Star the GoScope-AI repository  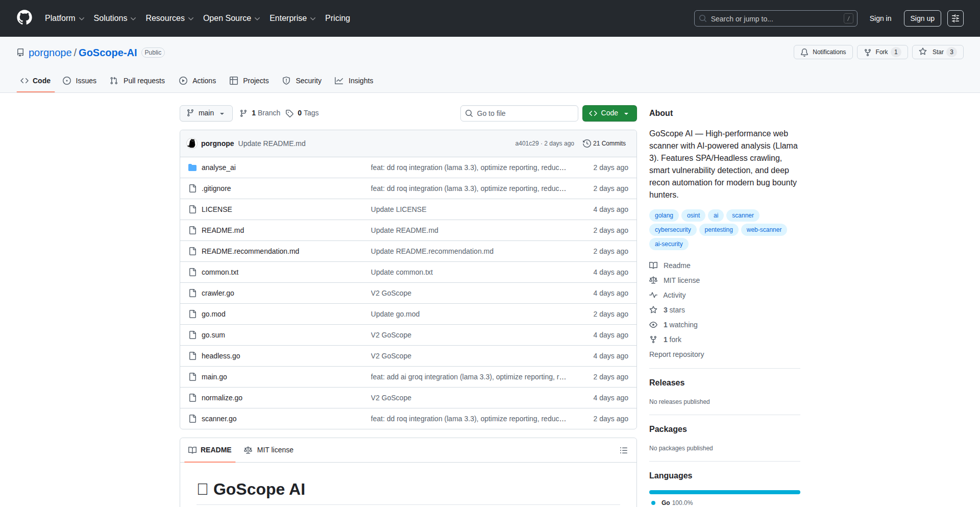[932, 52]
